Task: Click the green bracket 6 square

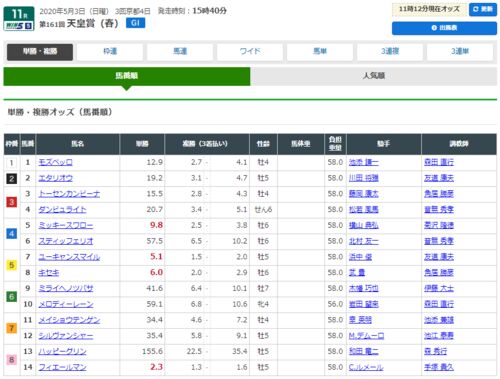Action: point(12,296)
